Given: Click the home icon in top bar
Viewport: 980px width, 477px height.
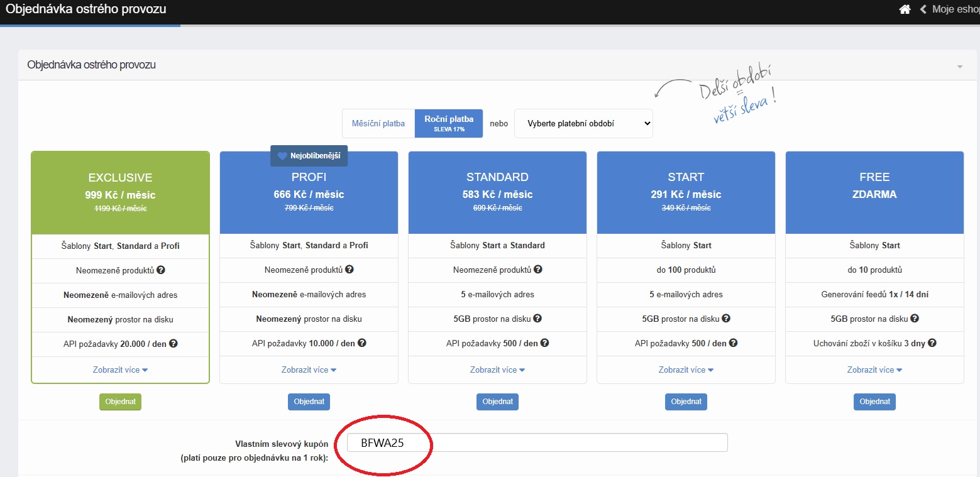Looking at the screenshot, I should 905,9.
